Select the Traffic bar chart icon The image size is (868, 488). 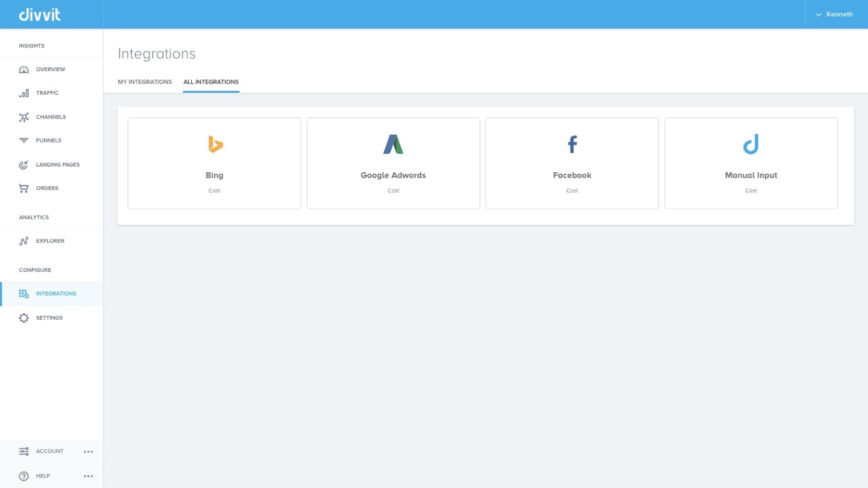pyautogui.click(x=24, y=93)
